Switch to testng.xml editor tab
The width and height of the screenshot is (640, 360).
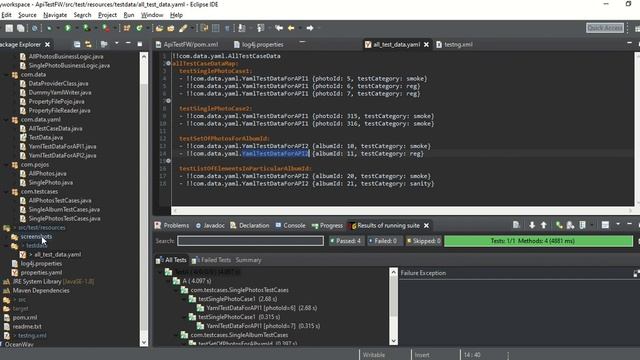click(x=454, y=44)
